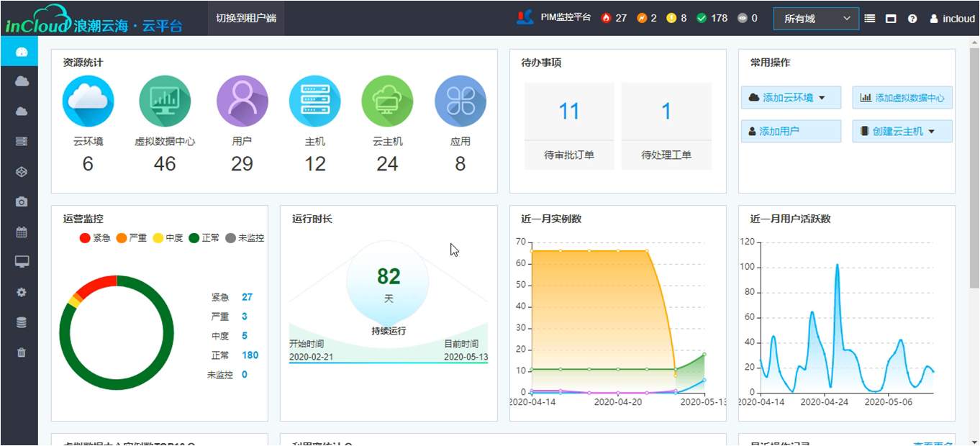Open the help question mark icon

(x=912, y=19)
